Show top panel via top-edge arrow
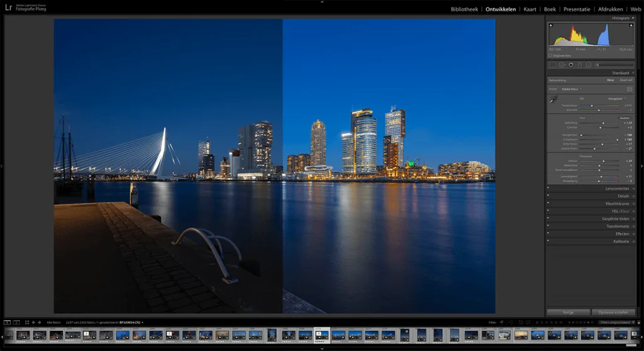 pyautogui.click(x=322, y=2)
